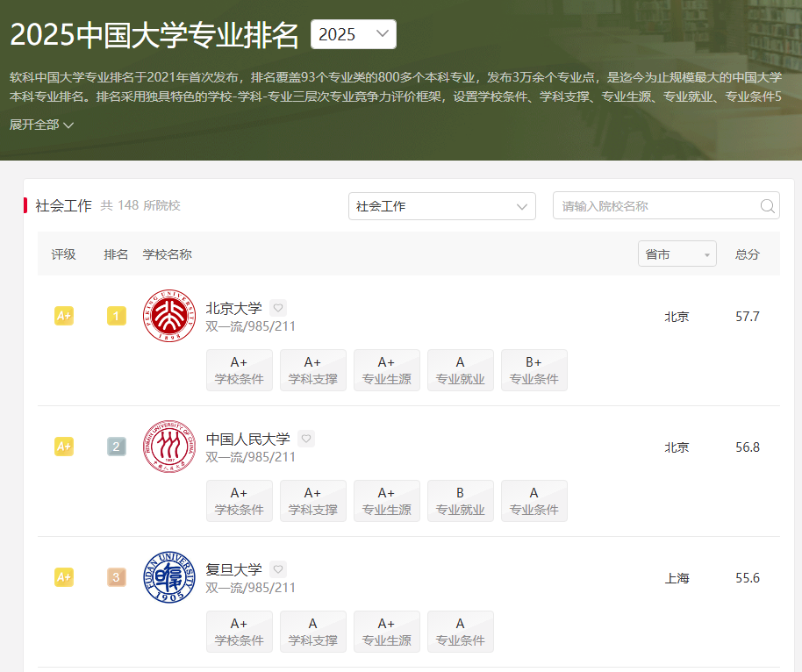The height and width of the screenshot is (672, 802).
Task: Click 北京大学's B+ 专业条件 button
Action: pos(533,370)
